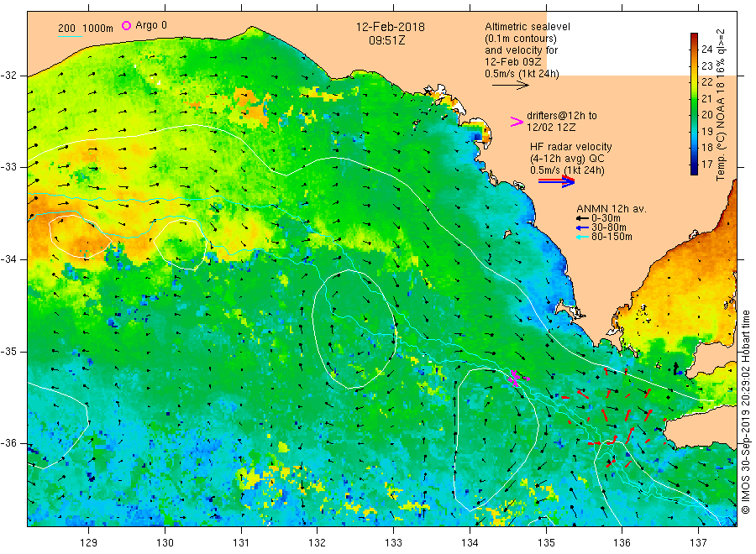Click the '09:51Z' time label
Viewport: 756px width, 554px height.
(x=386, y=40)
